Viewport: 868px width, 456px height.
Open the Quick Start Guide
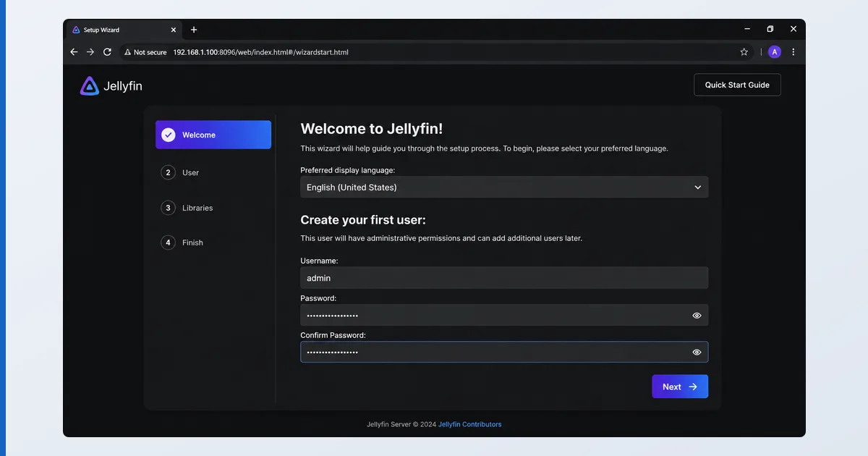point(737,85)
